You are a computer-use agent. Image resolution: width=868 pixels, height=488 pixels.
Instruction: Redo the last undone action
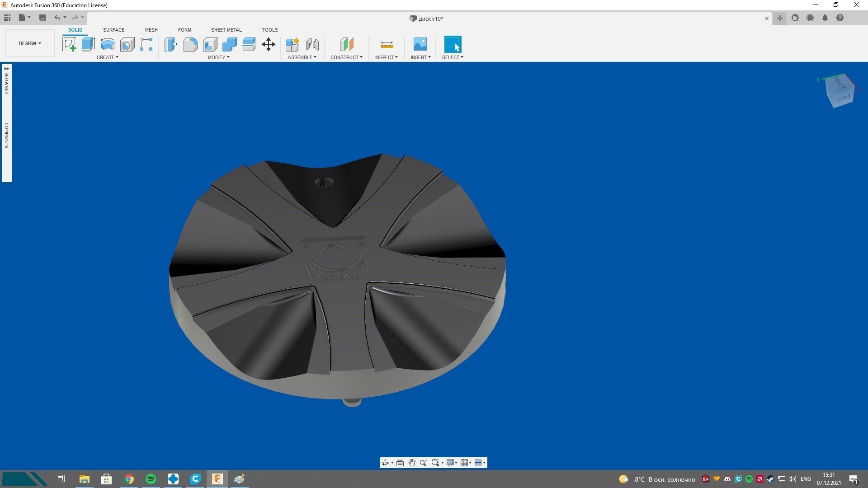tap(75, 18)
